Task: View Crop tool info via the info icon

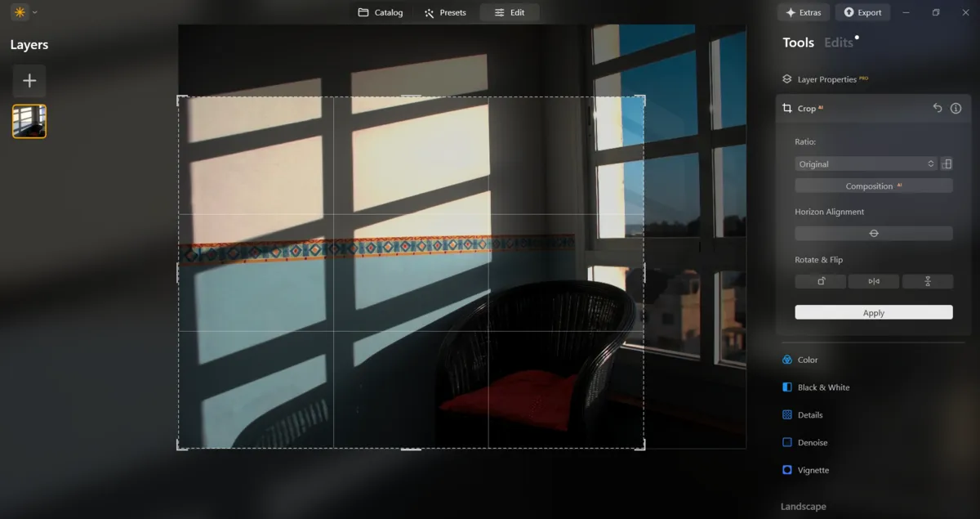Action: click(955, 107)
